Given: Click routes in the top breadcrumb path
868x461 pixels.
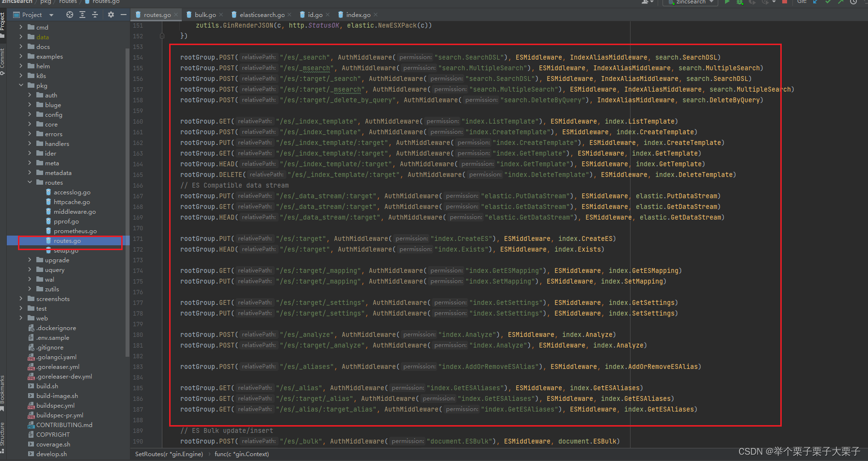Looking at the screenshot, I should (x=68, y=2).
